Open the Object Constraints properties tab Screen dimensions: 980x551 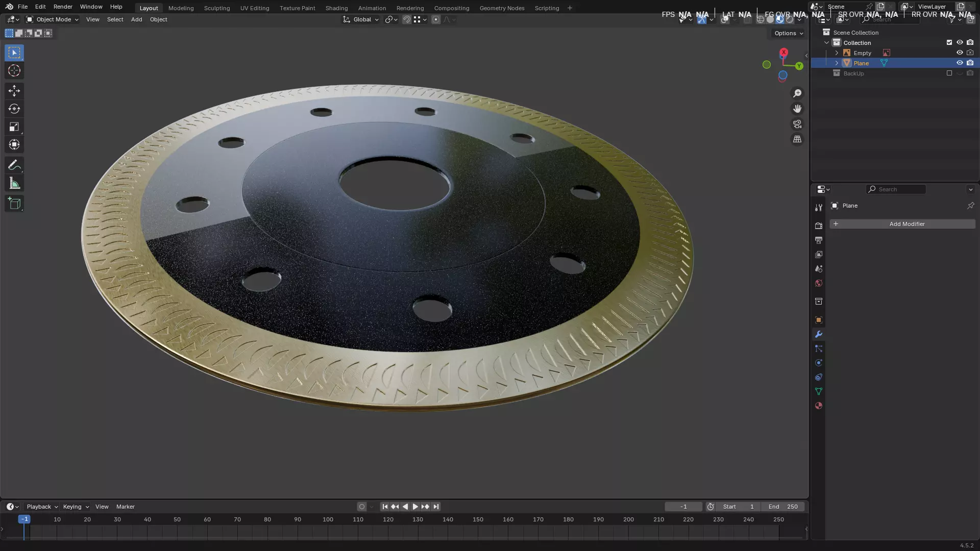(x=819, y=377)
